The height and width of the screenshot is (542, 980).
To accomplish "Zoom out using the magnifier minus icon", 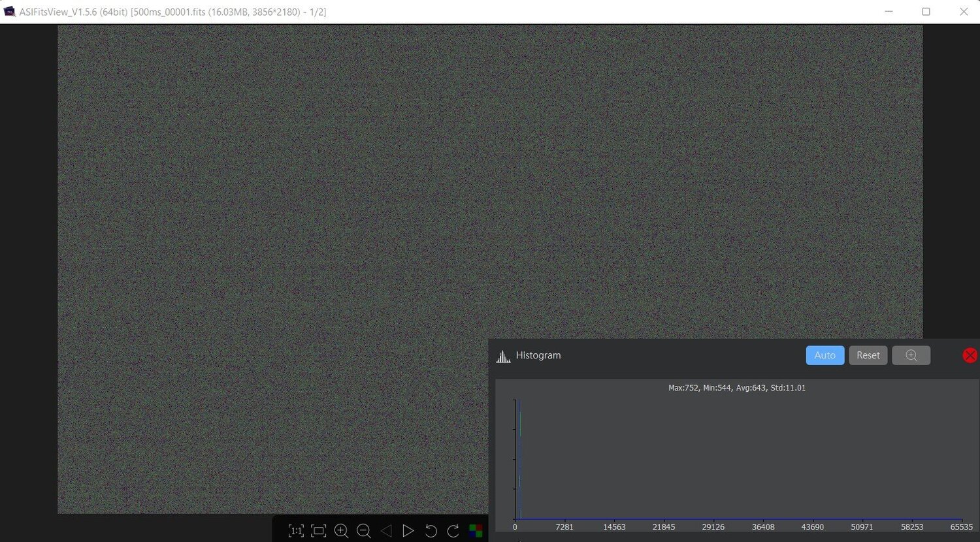I will 363,531.
